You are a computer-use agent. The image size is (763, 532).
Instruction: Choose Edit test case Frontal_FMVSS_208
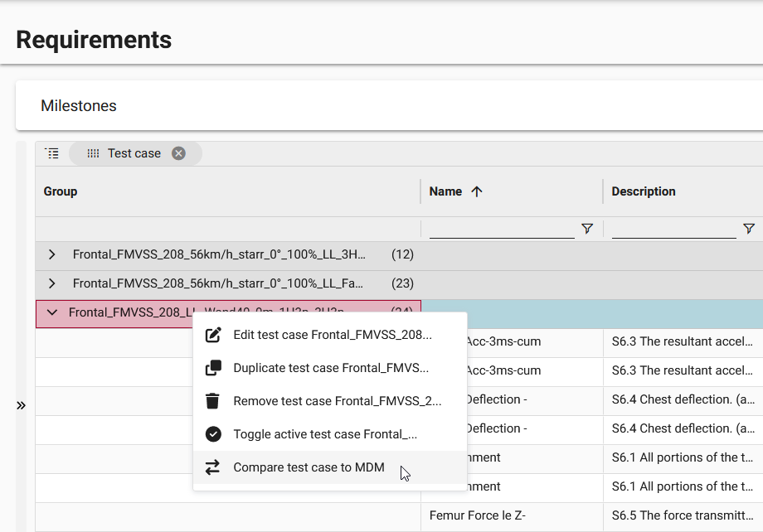pyautogui.click(x=330, y=335)
